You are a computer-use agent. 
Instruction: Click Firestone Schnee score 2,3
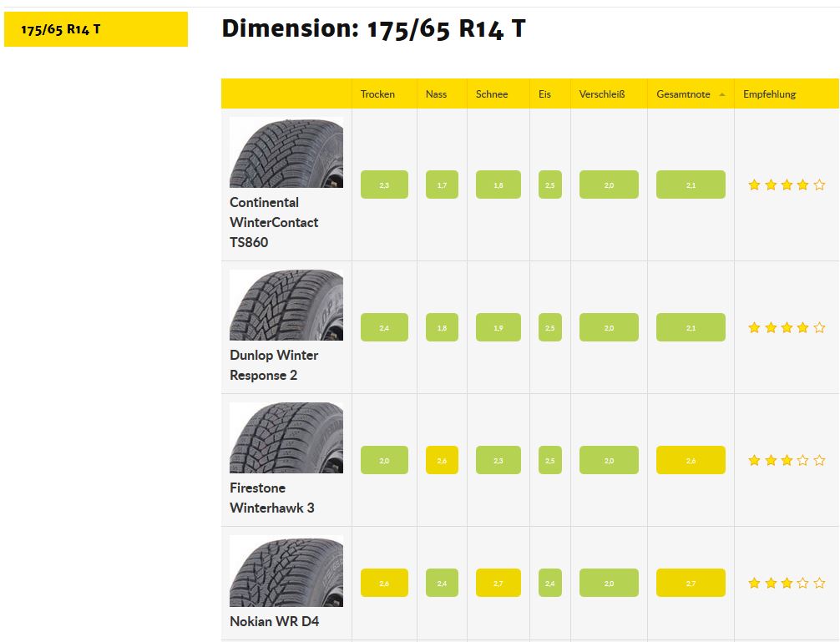498,460
